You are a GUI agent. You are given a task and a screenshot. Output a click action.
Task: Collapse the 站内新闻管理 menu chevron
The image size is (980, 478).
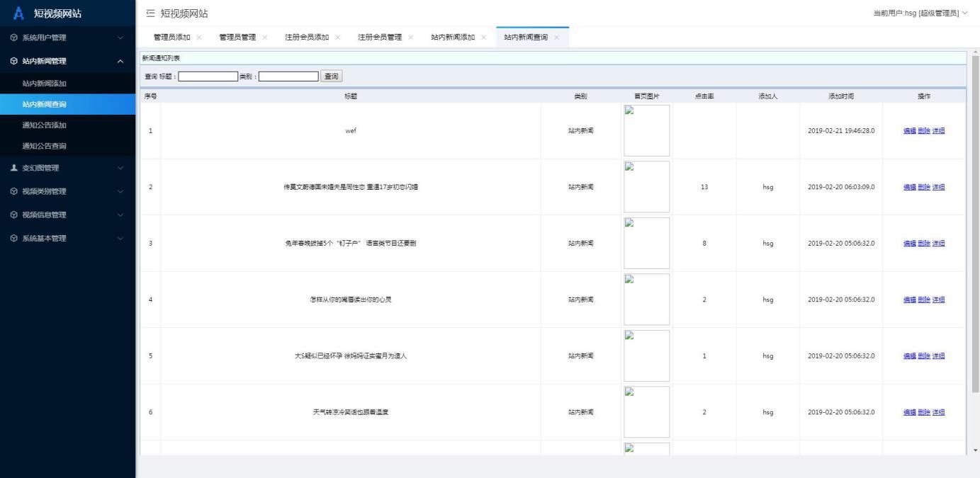click(120, 61)
